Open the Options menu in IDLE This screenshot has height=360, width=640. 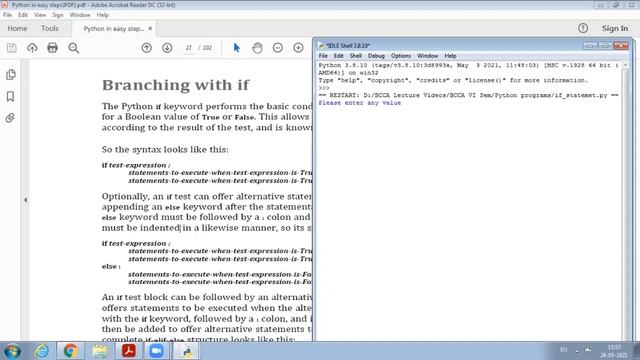click(401, 56)
